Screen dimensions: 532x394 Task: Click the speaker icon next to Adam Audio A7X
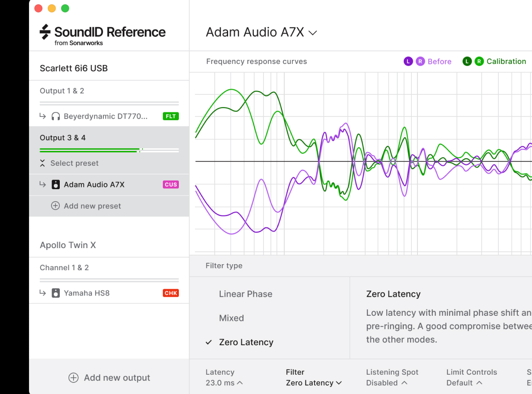56,185
